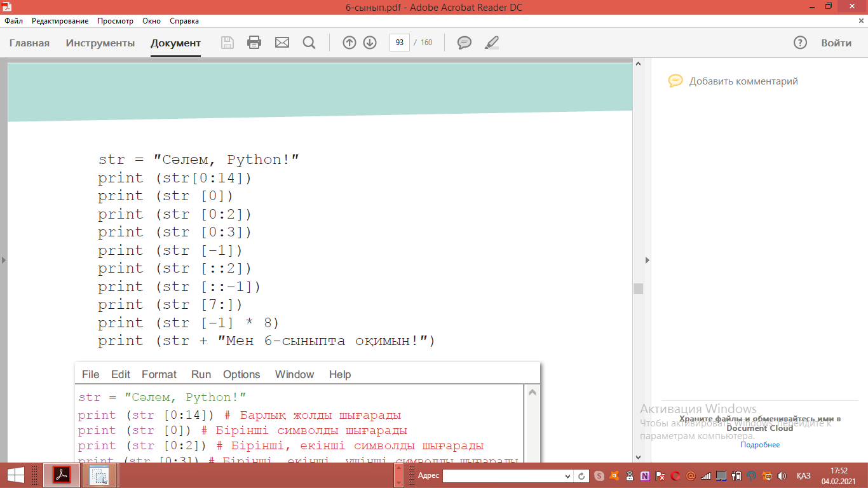Click the 'Барлық жолды шығарады' comment text

(320, 416)
